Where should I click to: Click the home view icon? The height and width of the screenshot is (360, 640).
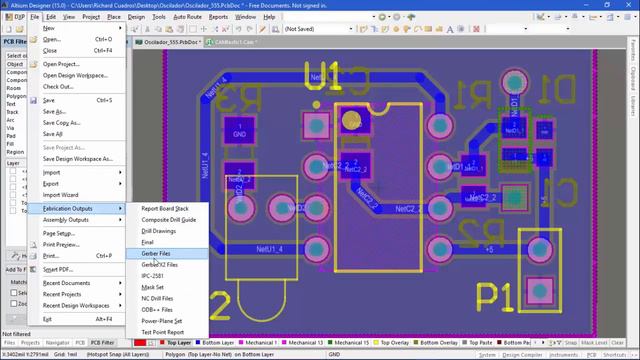click(411, 17)
